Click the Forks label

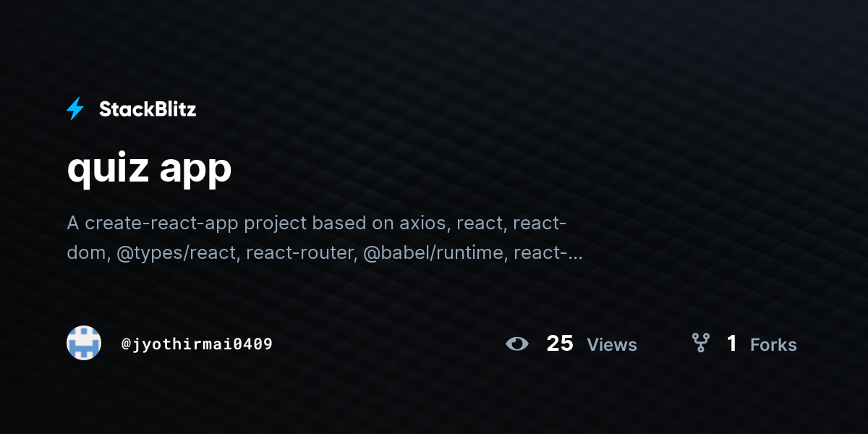click(x=773, y=344)
